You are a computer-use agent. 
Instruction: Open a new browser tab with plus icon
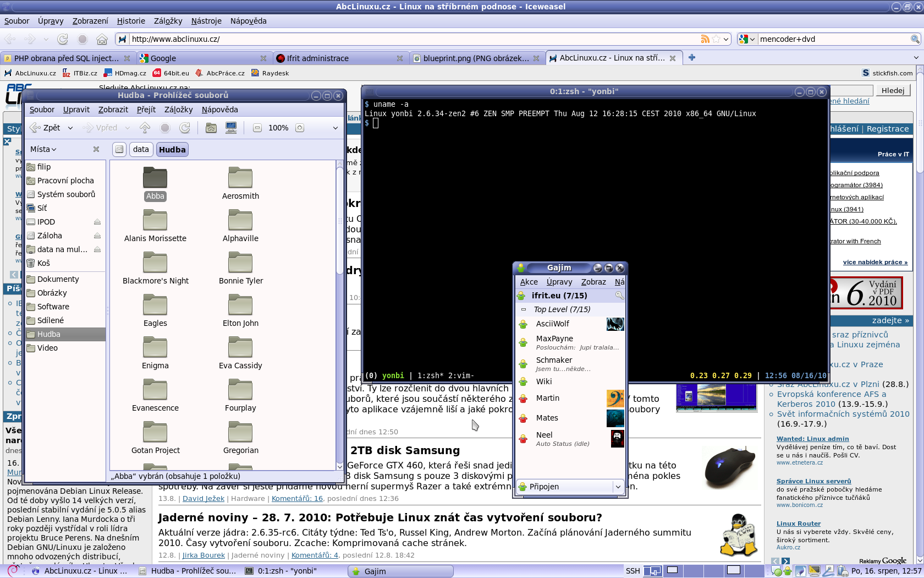pos(692,58)
